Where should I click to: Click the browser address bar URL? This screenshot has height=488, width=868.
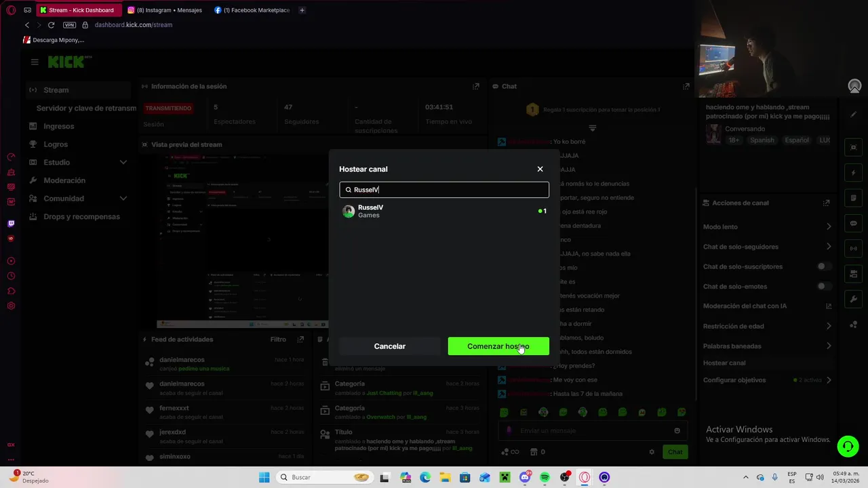point(134,25)
